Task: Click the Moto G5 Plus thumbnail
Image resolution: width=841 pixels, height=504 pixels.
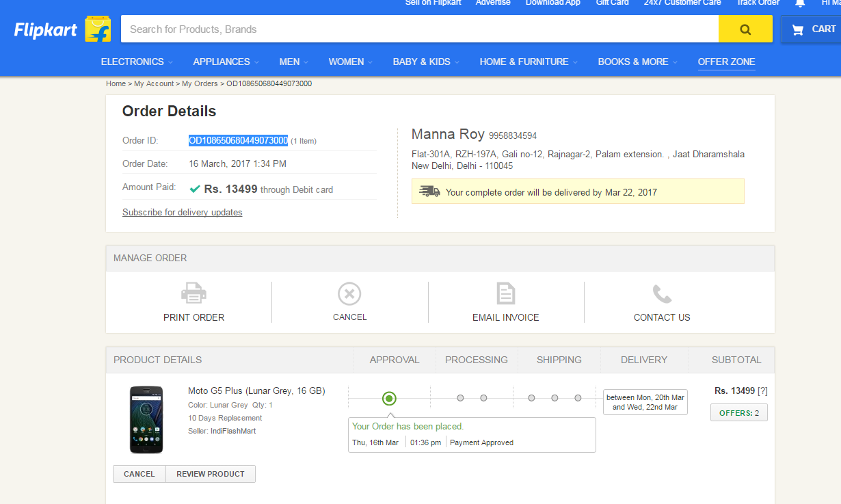Action: coord(146,420)
